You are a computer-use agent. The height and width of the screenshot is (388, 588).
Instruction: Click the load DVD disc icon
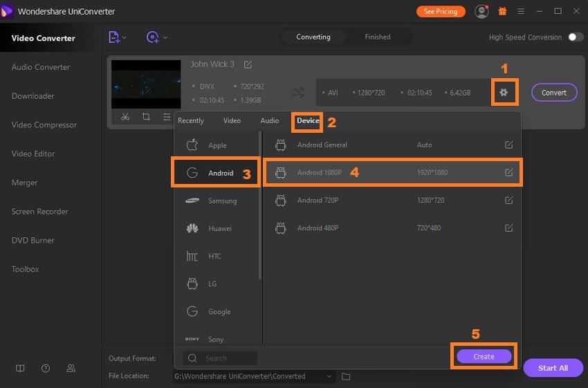pyautogui.click(x=152, y=37)
